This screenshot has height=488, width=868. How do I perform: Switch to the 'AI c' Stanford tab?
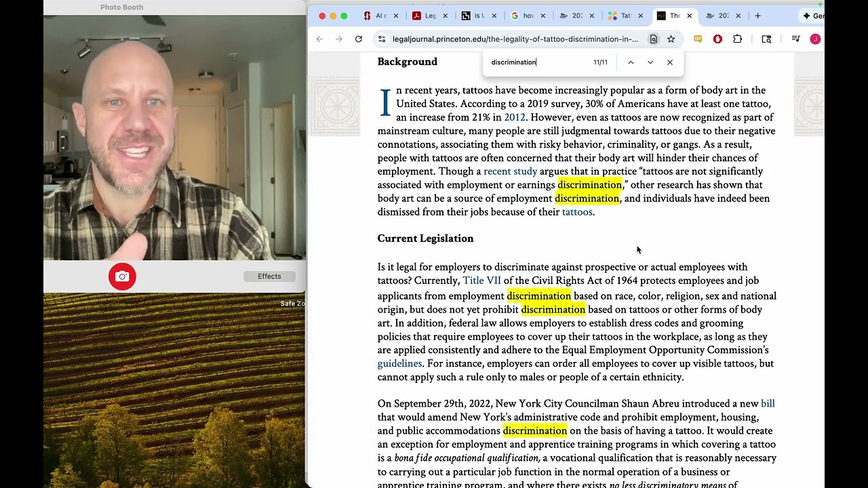coord(375,16)
